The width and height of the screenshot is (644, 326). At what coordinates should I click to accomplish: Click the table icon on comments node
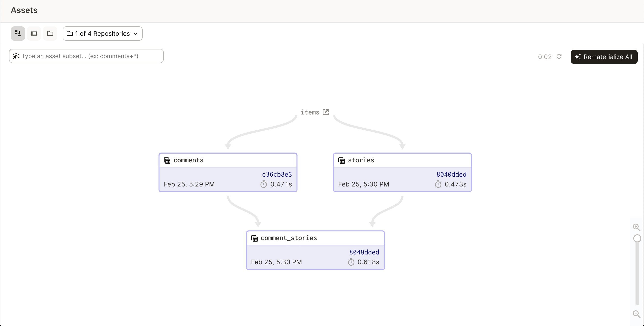(167, 161)
